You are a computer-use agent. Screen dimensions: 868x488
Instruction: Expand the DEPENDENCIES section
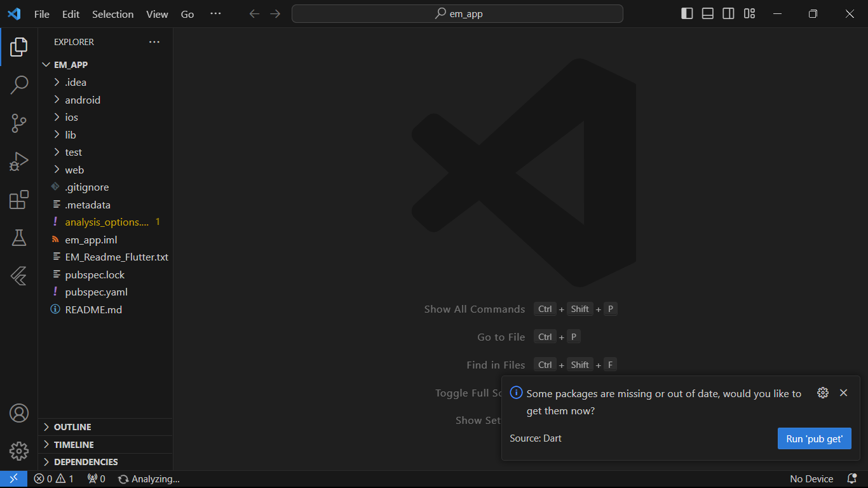pos(105,462)
